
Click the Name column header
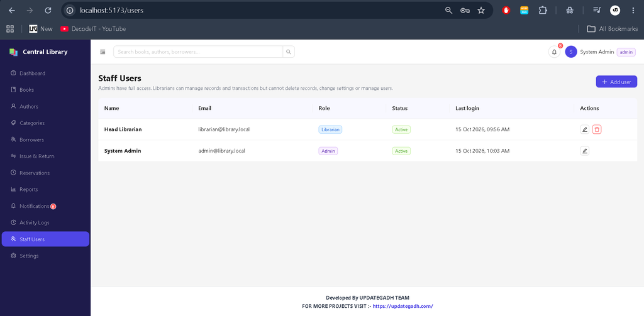point(112,108)
